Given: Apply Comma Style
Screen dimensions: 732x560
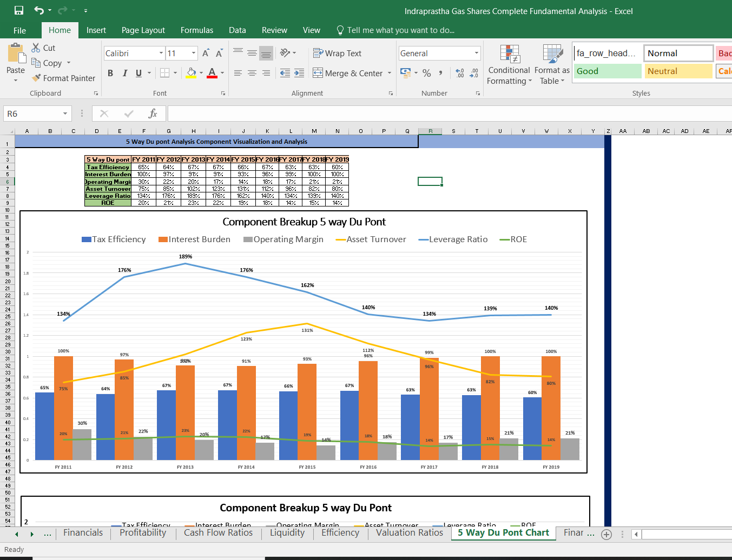Looking at the screenshot, I should click(x=440, y=73).
